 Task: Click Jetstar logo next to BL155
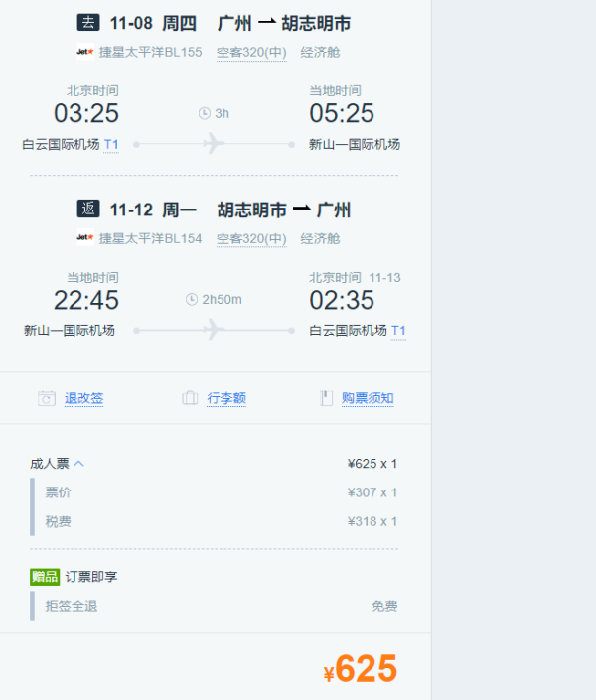coord(85,52)
